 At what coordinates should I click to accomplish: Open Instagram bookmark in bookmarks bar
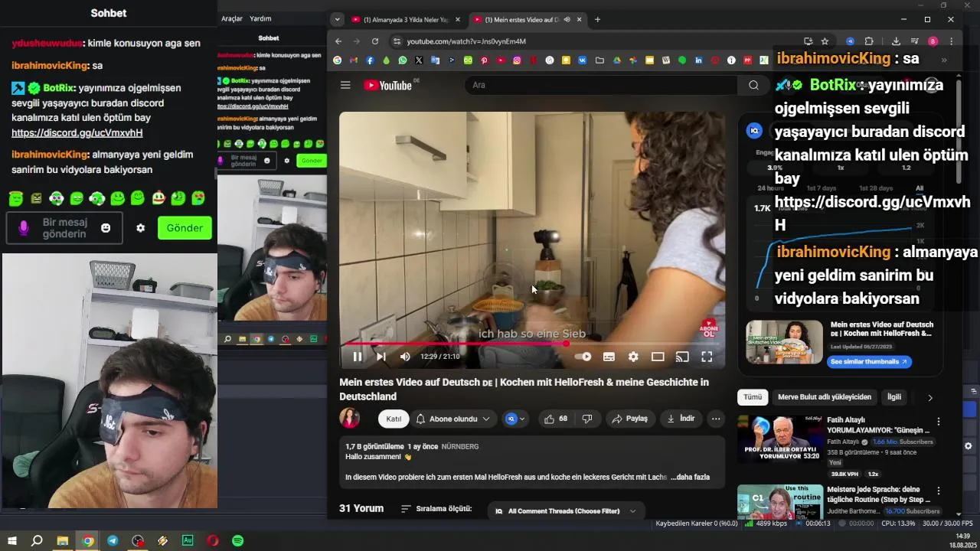tap(518, 60)
